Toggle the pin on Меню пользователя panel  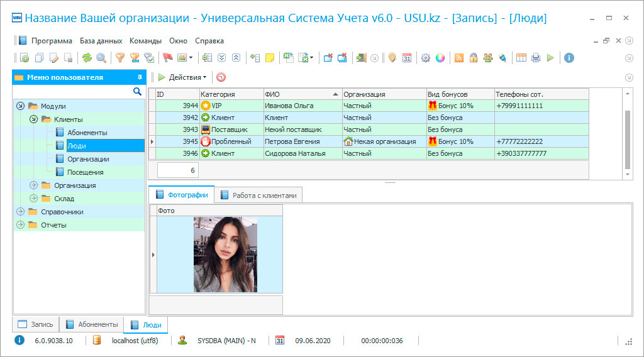pyautogui.click(x=140, y=77)
